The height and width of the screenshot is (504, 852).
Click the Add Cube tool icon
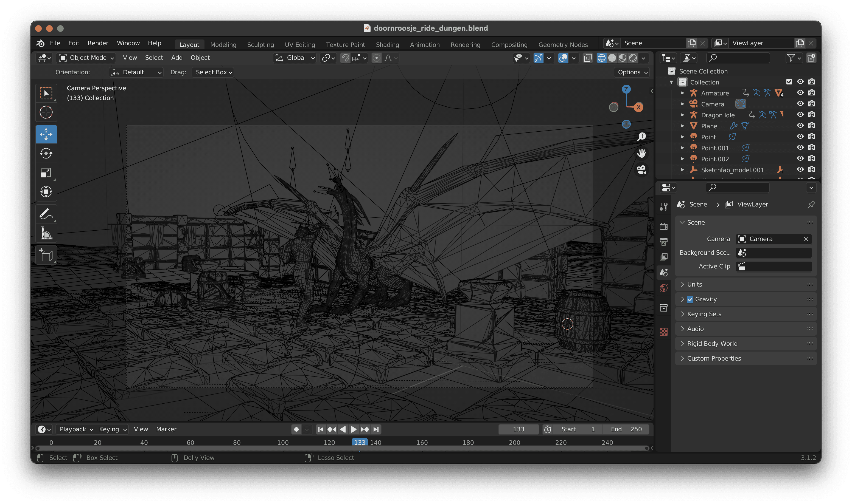coord(46,255)
